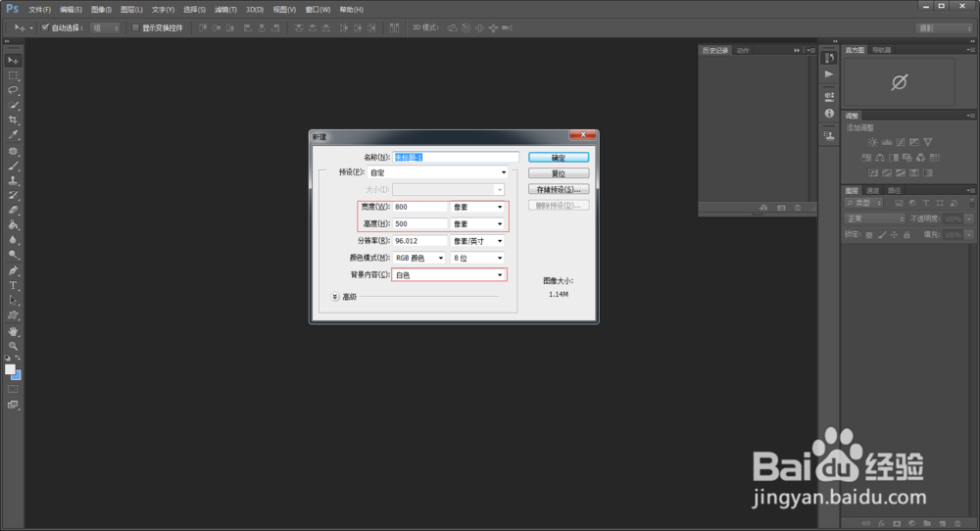Select the Spot Healing Brush tool
Screen dimensions: 980x531
click(x=13, y=151)
